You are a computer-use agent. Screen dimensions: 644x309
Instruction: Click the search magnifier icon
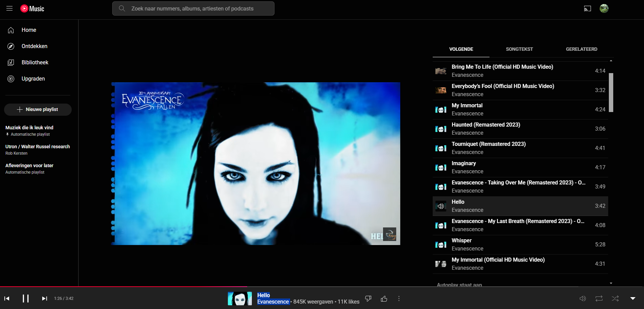[122, 8]
